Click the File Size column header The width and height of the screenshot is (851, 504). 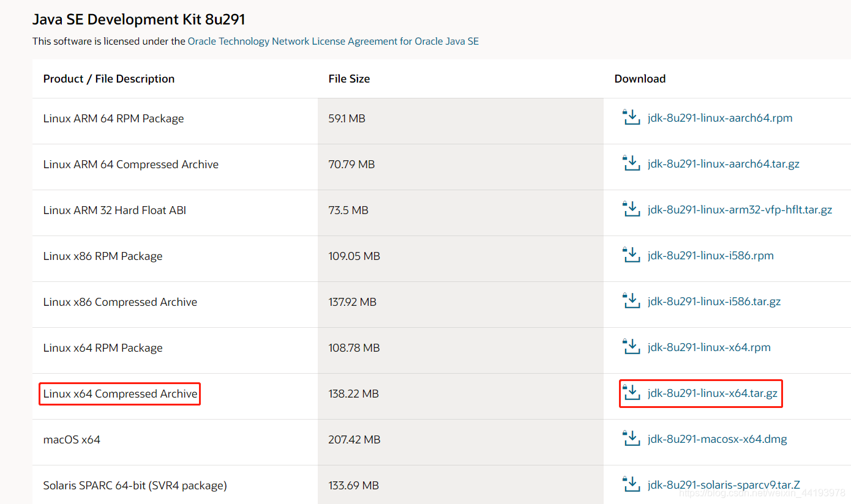349,79
